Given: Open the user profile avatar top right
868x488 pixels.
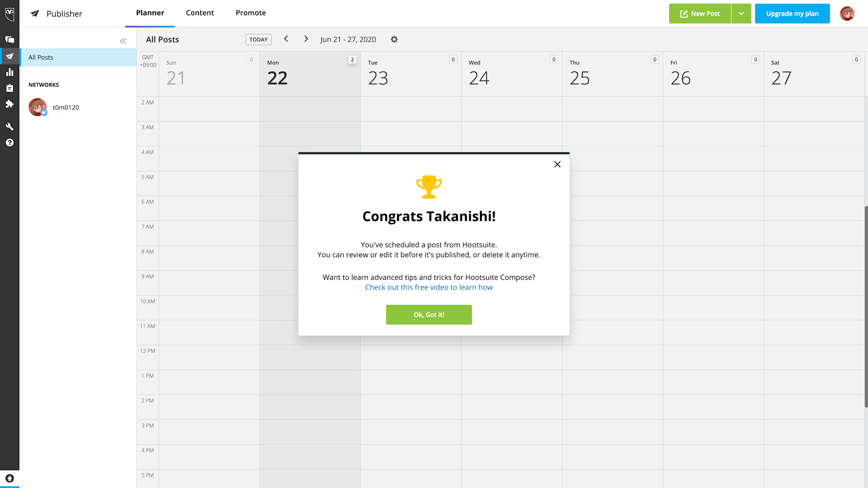Looking at the screenshot, I should coord(847,14).
